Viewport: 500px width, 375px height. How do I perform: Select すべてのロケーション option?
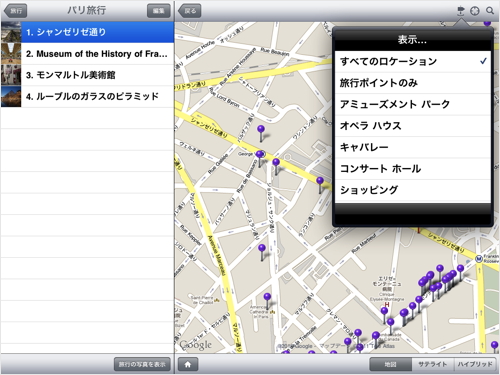413,61
